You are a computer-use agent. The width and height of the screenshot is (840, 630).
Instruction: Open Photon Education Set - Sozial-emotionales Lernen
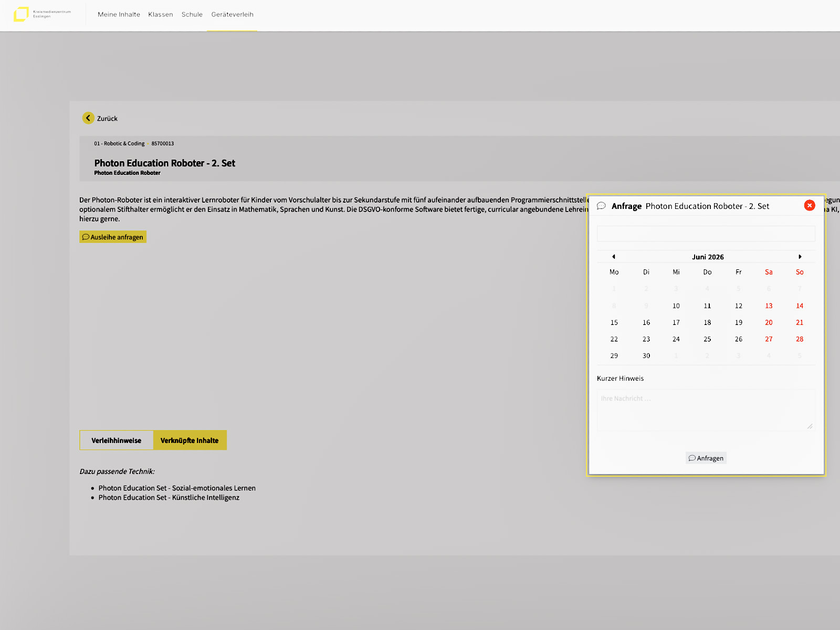(177, 488)
